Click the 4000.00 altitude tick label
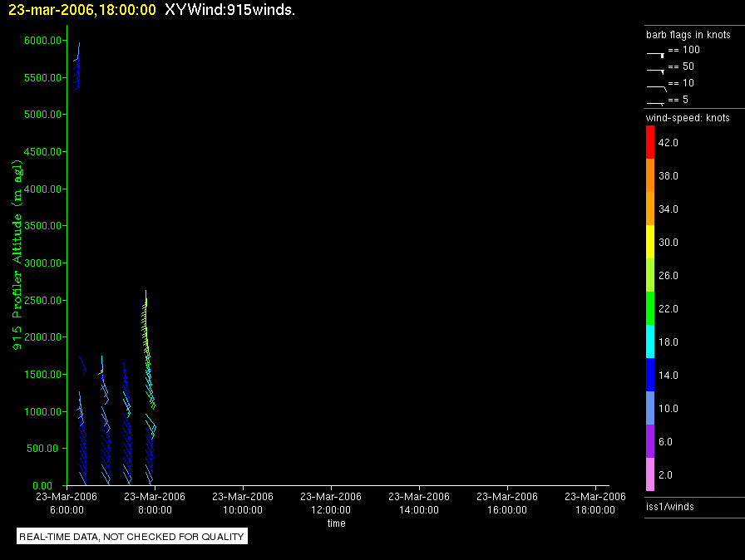745x560 pixels. [42, 189]
